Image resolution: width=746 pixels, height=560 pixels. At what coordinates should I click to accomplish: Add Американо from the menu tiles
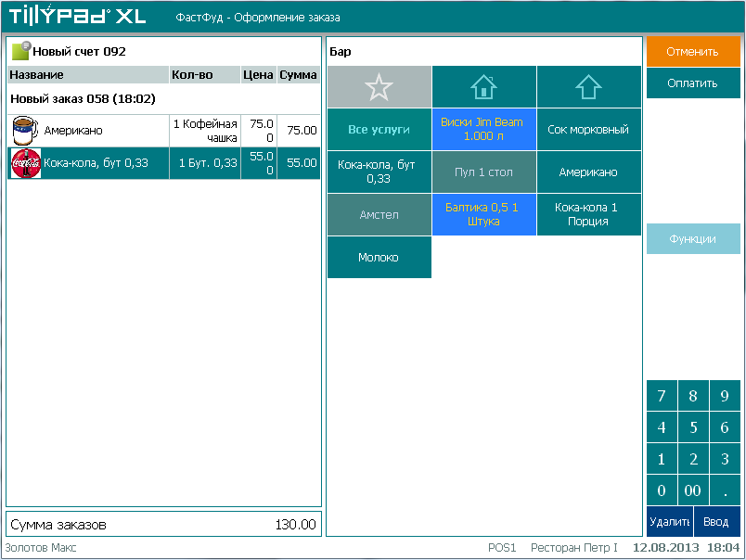(x=588, y=172)
